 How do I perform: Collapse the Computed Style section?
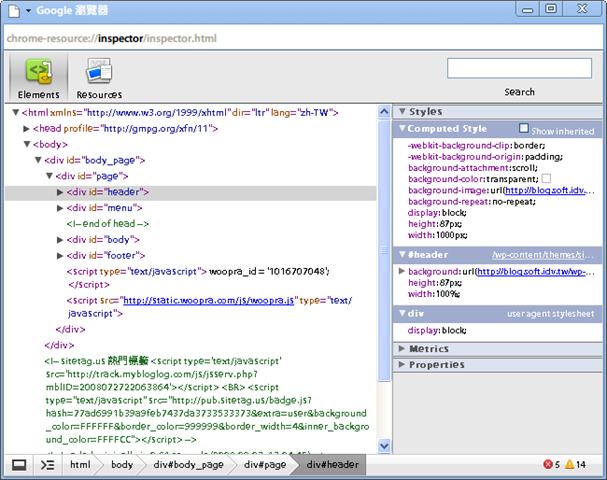pyautogui.click(x=402, y=128)
